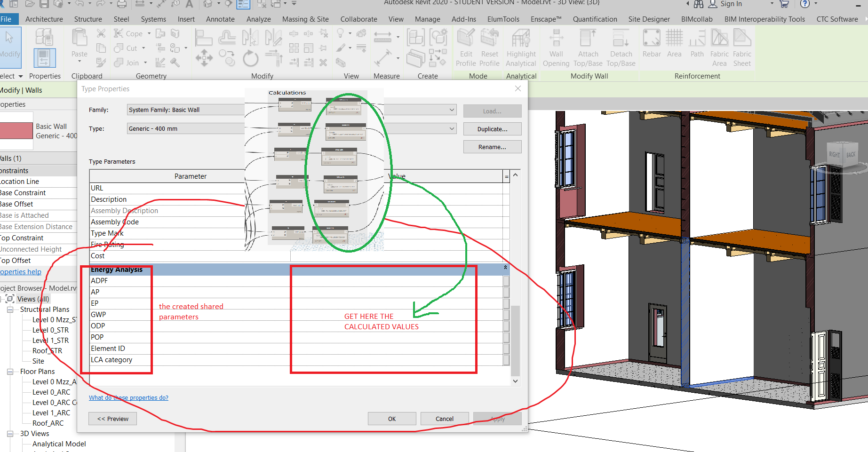This screenshot has height=452, width=868.
Task: Select 'Level 0_ARC' in Project Browser
Action: click(51, 392)
